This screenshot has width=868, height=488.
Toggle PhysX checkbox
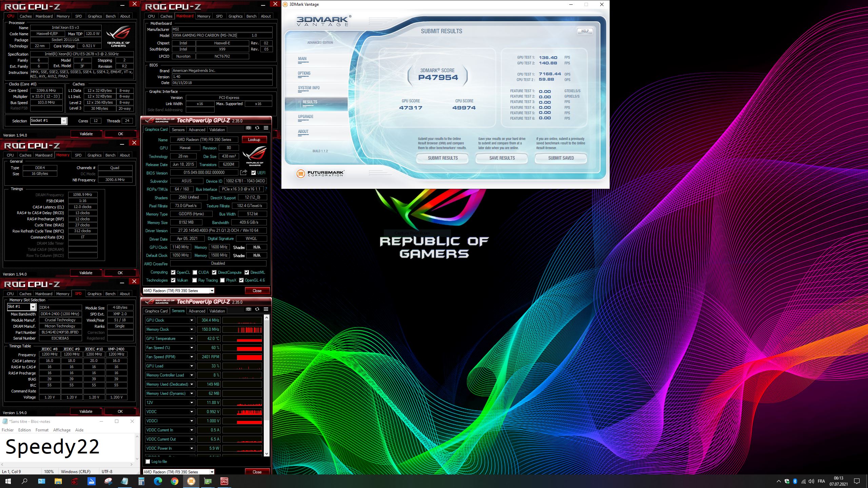click(x=222, y=280)
